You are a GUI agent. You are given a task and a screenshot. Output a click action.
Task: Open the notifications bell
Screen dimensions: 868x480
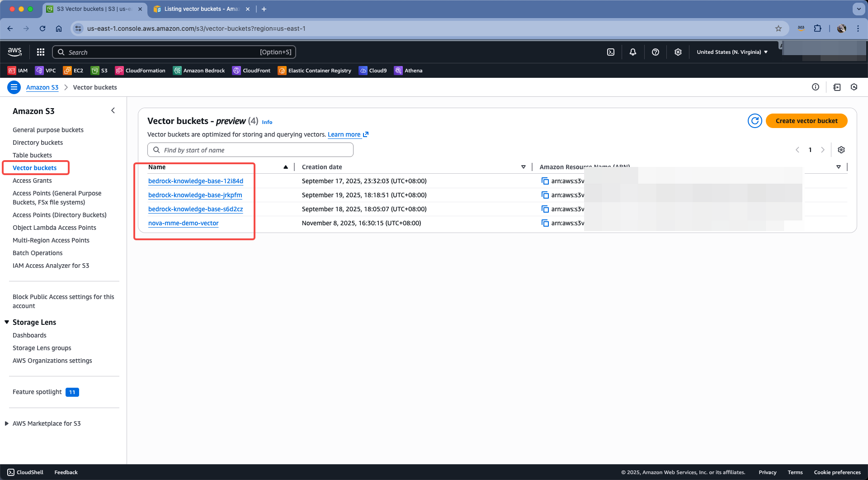click(x=632, y=52)
